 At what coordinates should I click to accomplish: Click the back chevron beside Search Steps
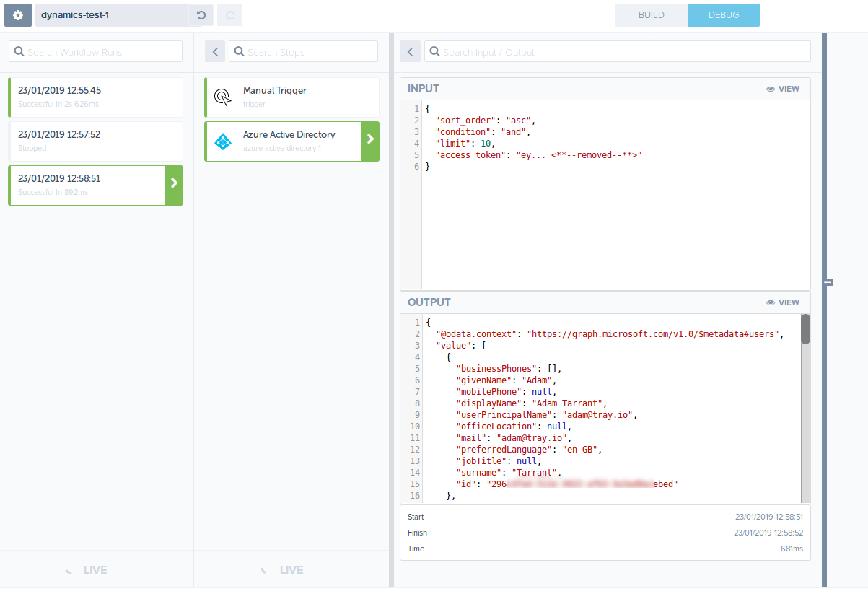click(x=215, y=52)
